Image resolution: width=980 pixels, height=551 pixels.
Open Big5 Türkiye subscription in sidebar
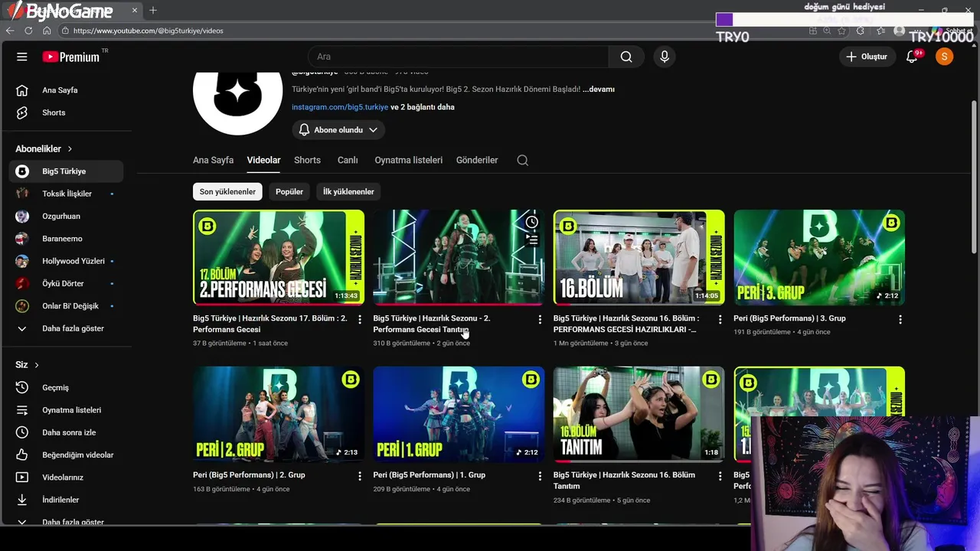(67, 171)
